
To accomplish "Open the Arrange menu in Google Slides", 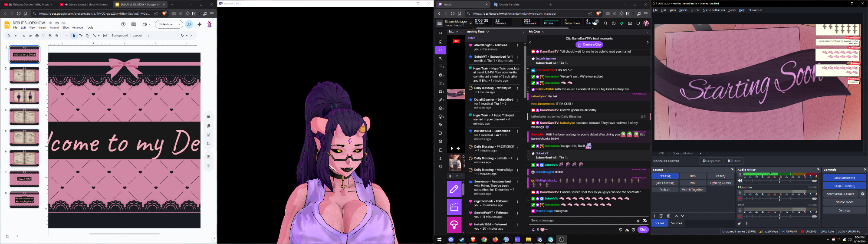I will pyautogui.click(x=77, y=27).
